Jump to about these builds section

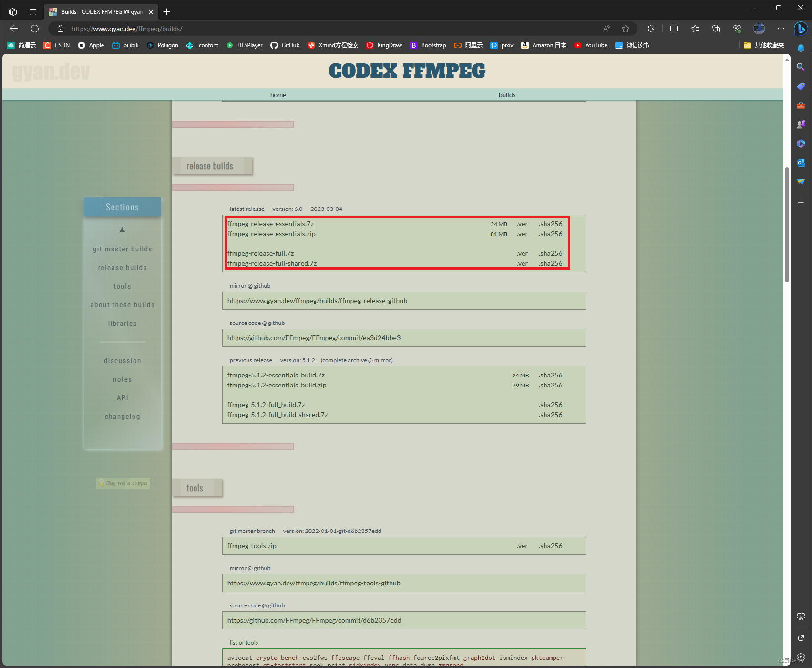pos(123,305)
